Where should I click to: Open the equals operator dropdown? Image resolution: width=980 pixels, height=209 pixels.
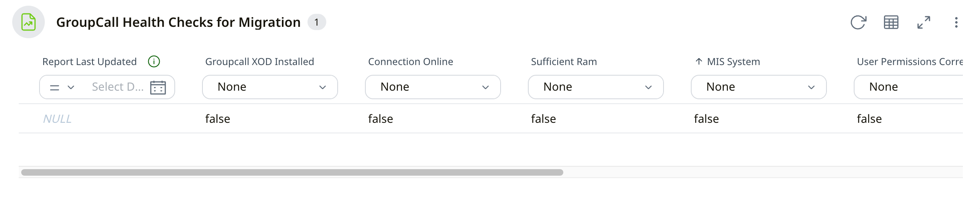(x=62, y=87)
